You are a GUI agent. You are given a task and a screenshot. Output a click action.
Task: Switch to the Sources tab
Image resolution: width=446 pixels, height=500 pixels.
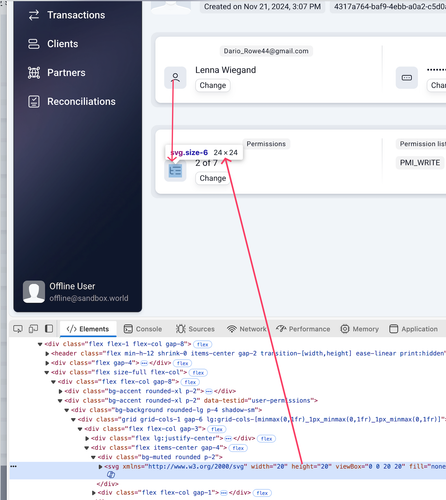click(x=195, y=329)
